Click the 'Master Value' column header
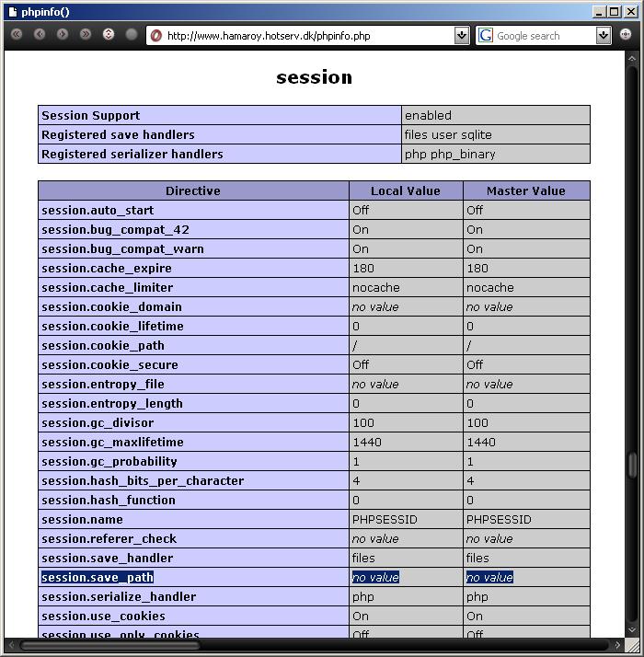Screen dimensions: 644x657 526,190
